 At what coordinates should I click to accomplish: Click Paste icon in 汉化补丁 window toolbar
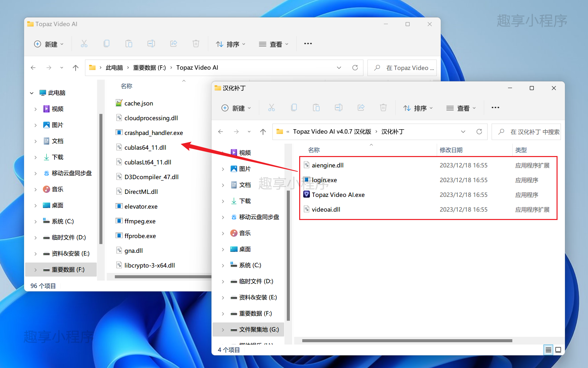pos(316,108)
